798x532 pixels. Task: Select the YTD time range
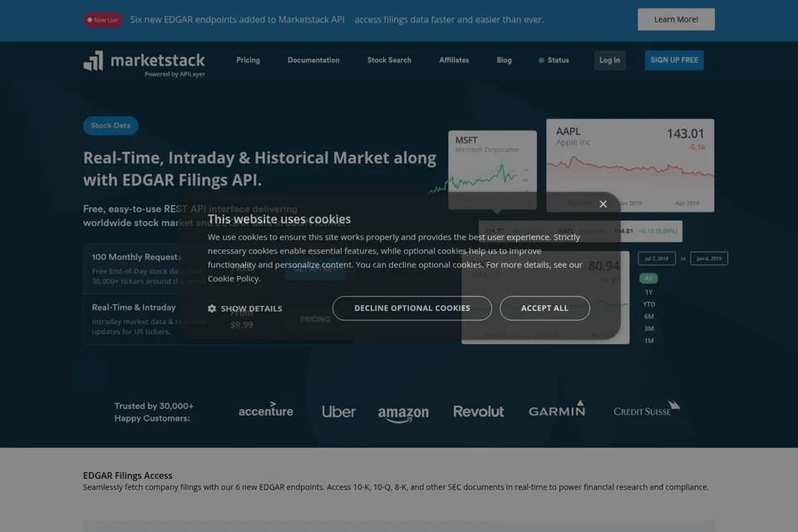648,304
